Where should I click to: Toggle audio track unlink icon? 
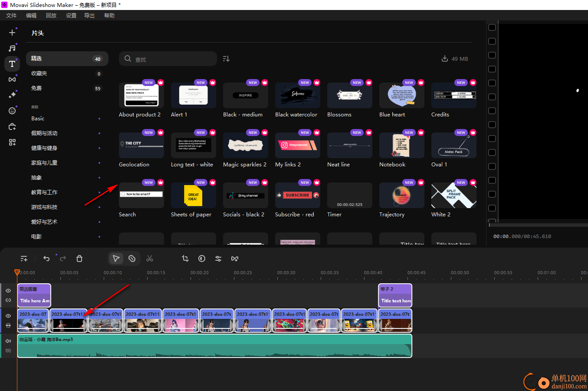point(8,350)
